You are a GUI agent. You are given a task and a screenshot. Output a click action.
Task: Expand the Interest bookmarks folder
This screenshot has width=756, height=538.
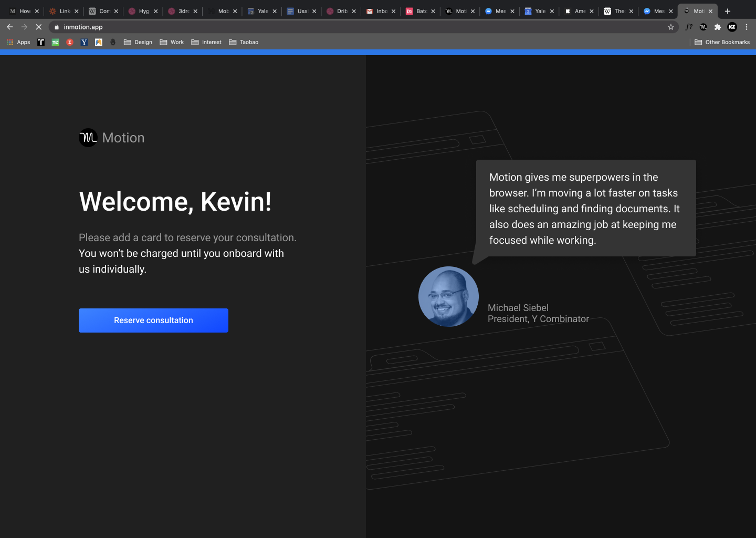coord(206,42)
